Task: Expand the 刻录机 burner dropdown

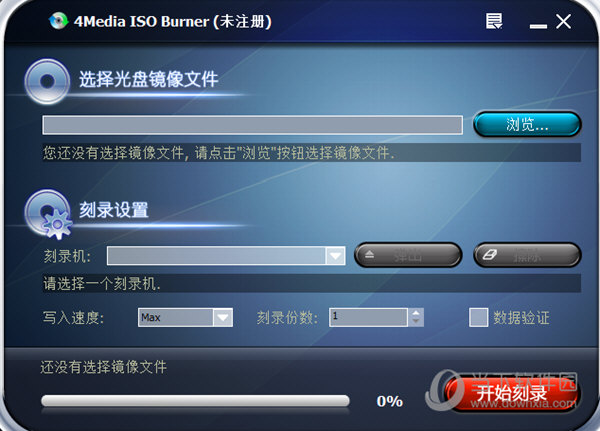Action: coord(335,255)
